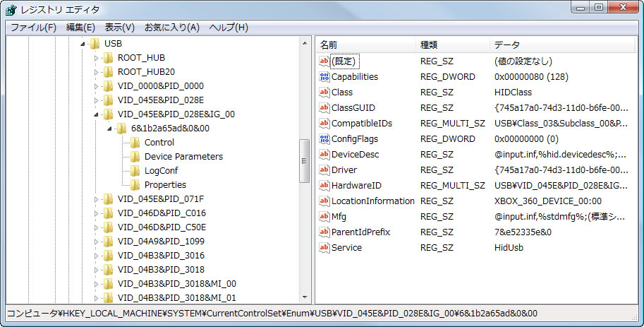Select the VID_04B3&PID_3018&MI_01 tree item
Image resolution: width=644 pixels, height=327 pixels.
(177, 298)
